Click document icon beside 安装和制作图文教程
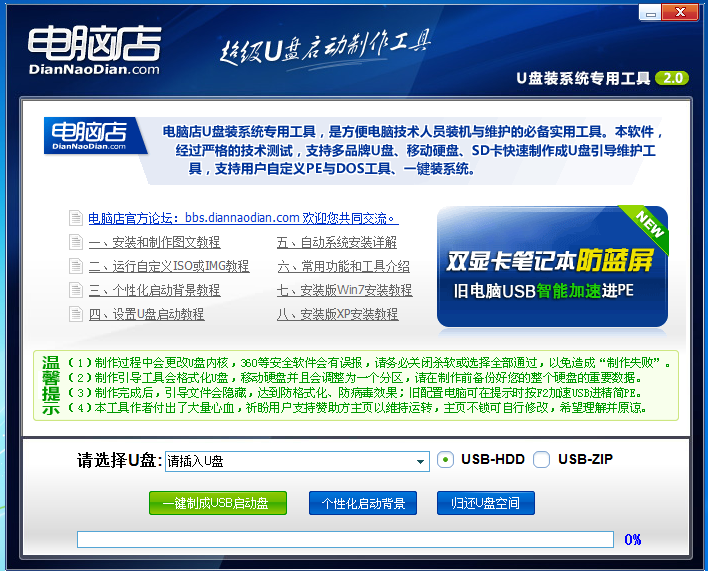The image size is (708, 571). (76, 242)
